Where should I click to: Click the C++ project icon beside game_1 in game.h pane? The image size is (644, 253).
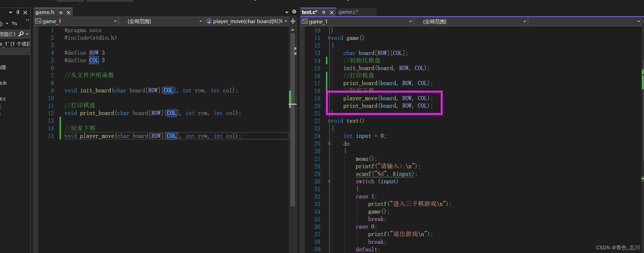tap(38, 21)
